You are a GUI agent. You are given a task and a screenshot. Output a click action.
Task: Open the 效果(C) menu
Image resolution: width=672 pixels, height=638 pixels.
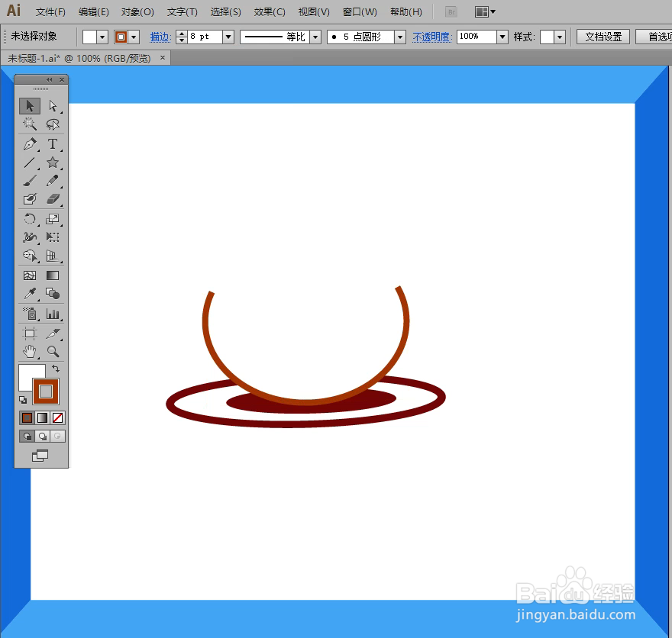[270, 12]
